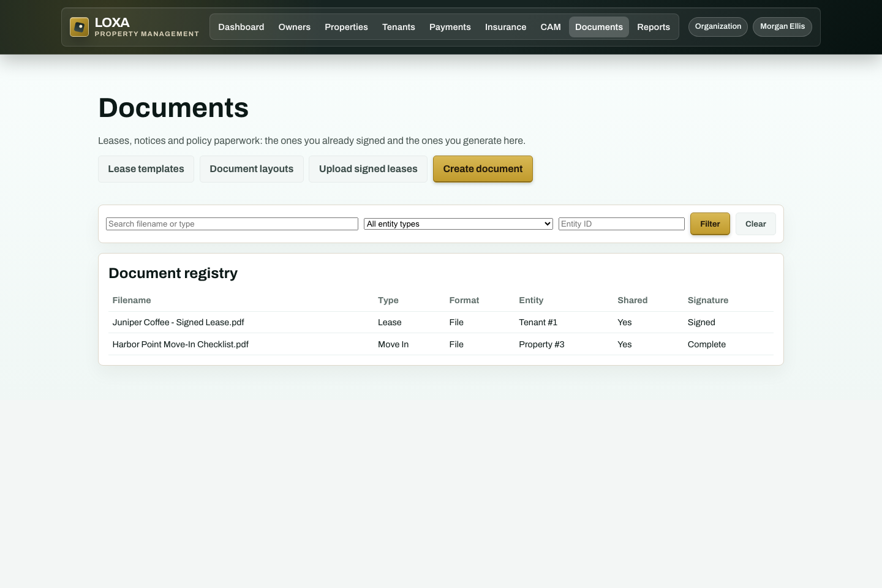Open the Properties nav item
Screen dimensions: 882x588
347,27
